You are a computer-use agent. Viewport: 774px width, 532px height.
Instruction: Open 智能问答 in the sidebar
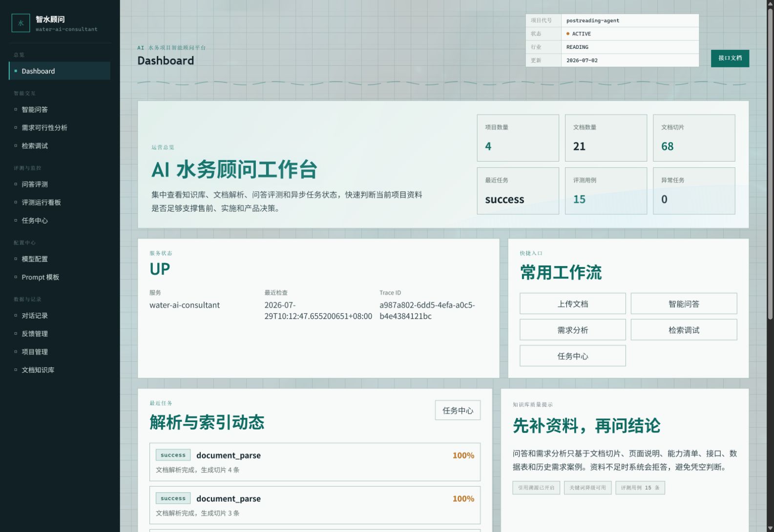click(60, 109)
